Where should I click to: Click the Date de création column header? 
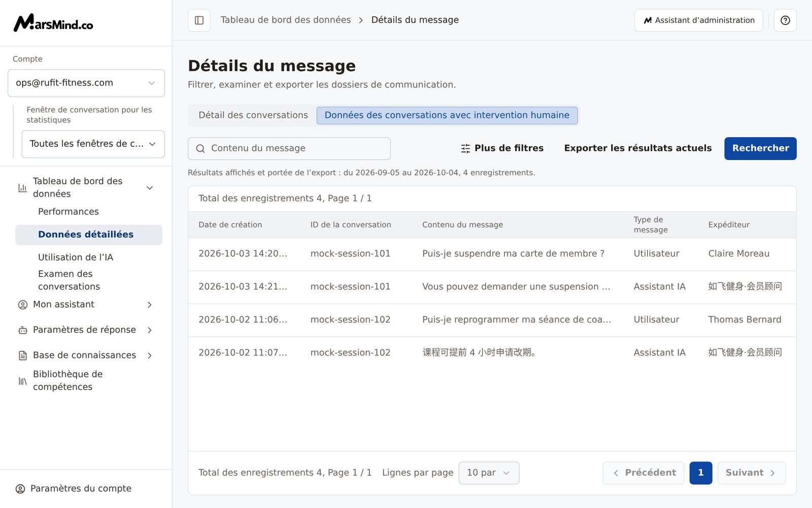click(x=230, y=225)
